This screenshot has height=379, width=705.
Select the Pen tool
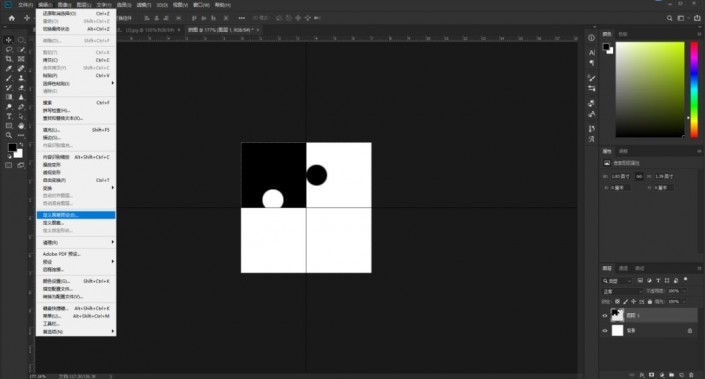tap(21, 107)
